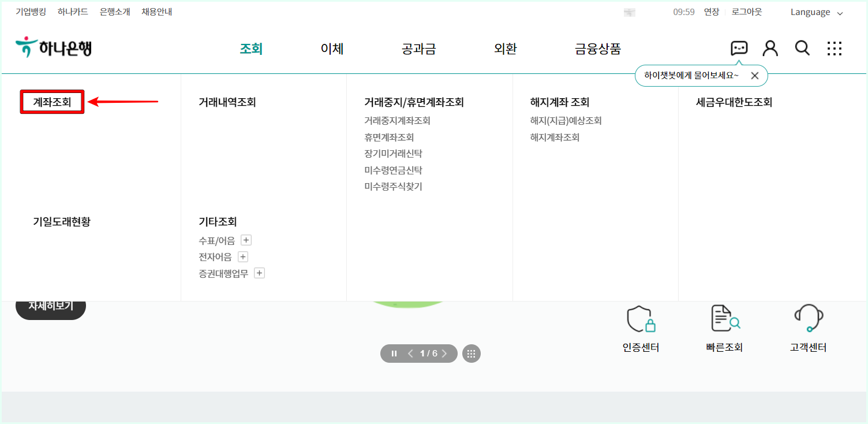This screenshot has height=424, width=868.
Task: Click the 빠른조회 document icon
Action: point(724,319)
